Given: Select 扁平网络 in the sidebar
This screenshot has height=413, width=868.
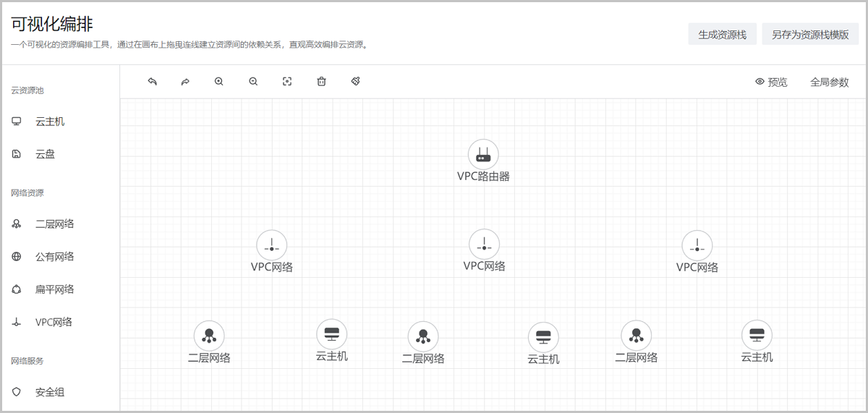Looking at the screenshot, I should [x=54, y=289].
